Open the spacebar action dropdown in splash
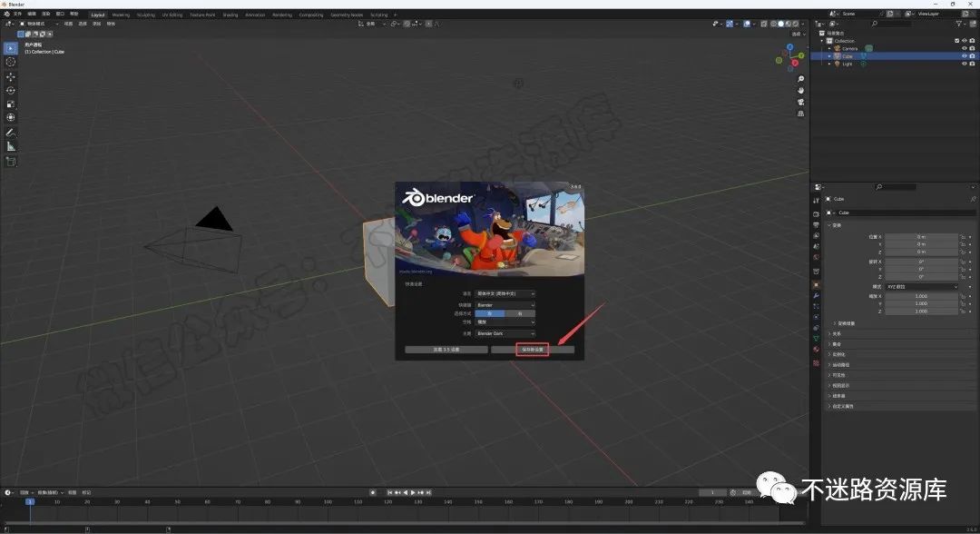Image resolution: width=980 pixels, height=534 pixels. tap(505, 322)
